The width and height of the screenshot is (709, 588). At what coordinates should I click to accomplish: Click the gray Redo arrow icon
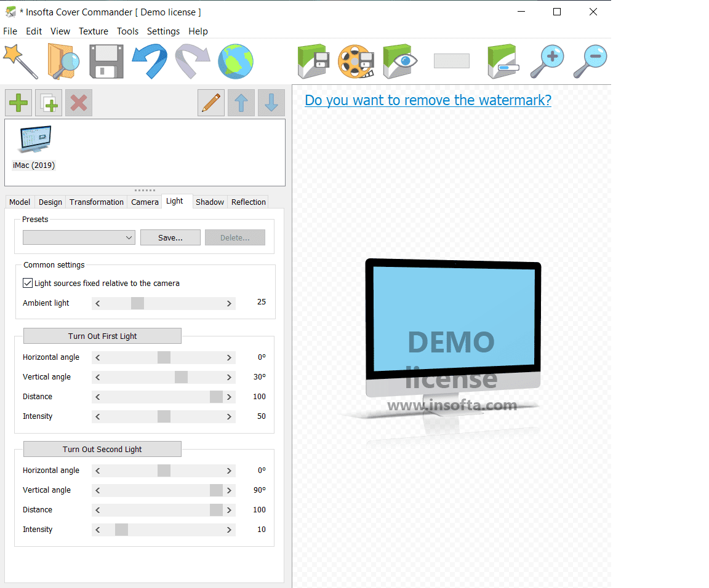pos(193,61)
